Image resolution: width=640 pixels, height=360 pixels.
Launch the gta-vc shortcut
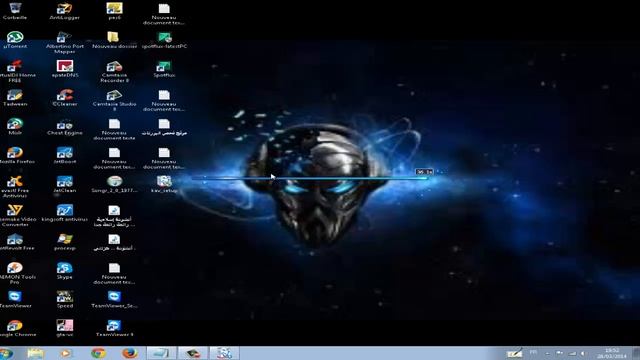[64, 328]
